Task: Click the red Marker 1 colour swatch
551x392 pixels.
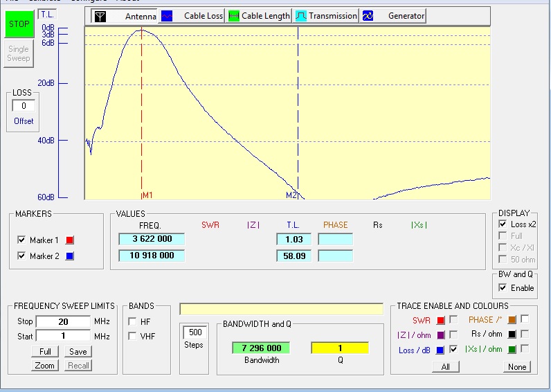Action: pyautogui.click(x=69, y=240)
